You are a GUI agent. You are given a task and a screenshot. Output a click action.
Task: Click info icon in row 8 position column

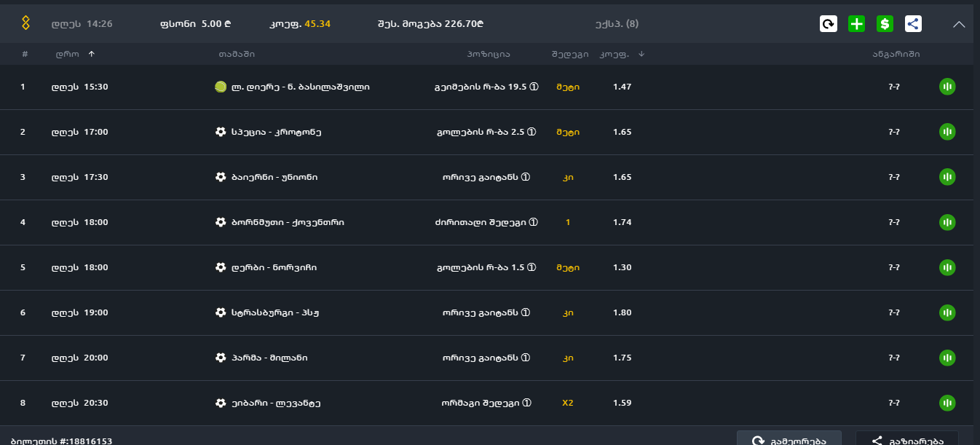point(526,403)
